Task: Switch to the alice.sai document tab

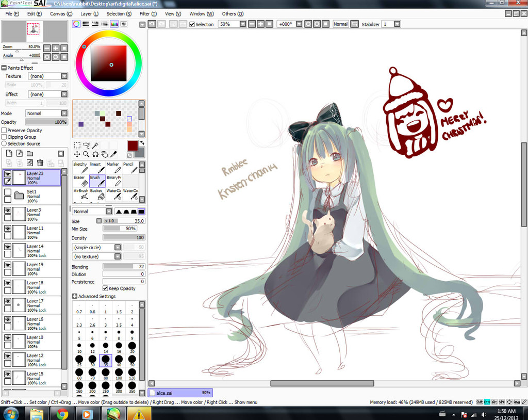Action: coord(180,393)
